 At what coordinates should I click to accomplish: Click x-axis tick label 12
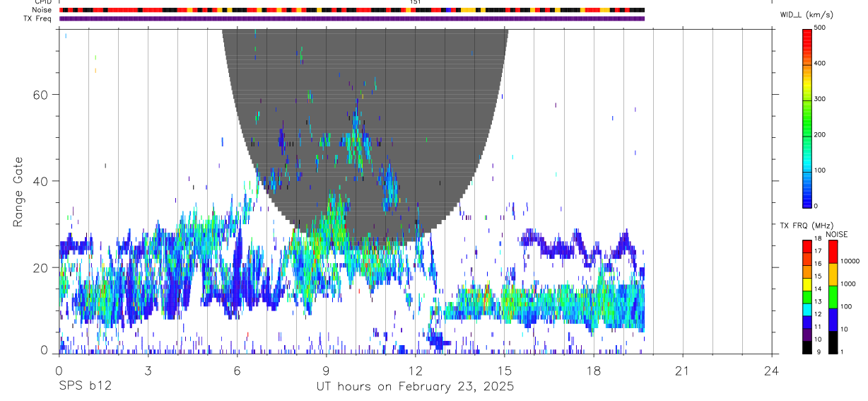click(x=415, y=370)
